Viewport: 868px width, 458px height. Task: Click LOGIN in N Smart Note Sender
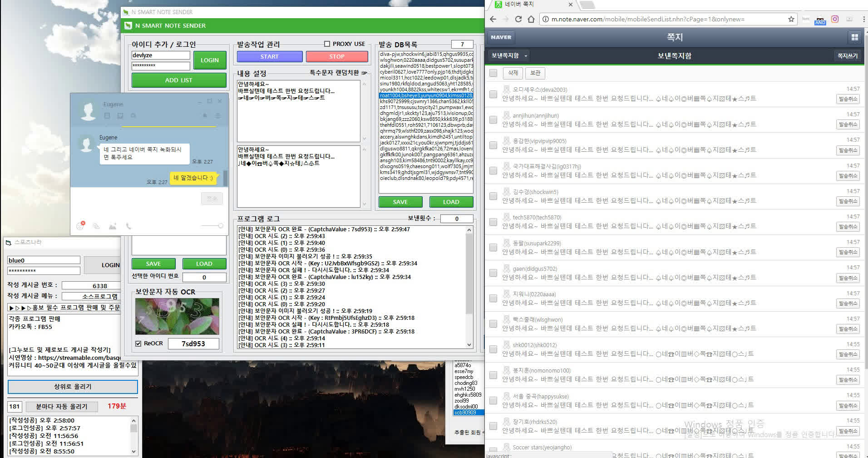point(210,60)
